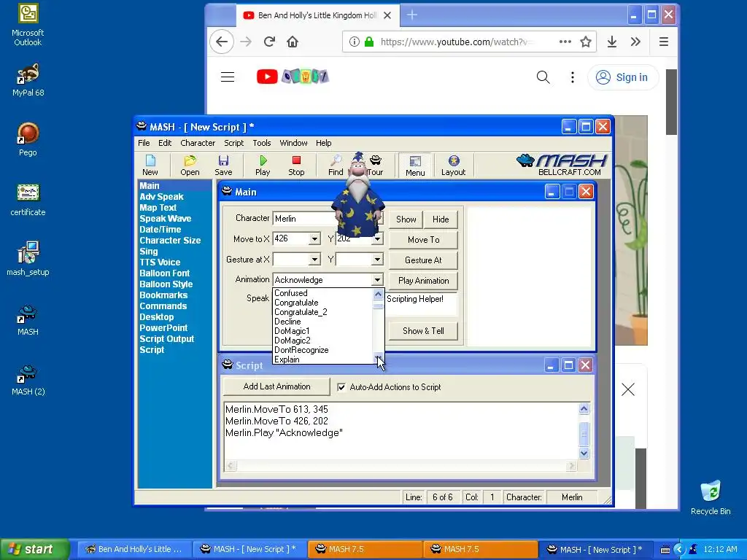Viewport: 747px width, 560px height.
Task: Expand the Move to X dropdown
Action: (x=314, y=239)
